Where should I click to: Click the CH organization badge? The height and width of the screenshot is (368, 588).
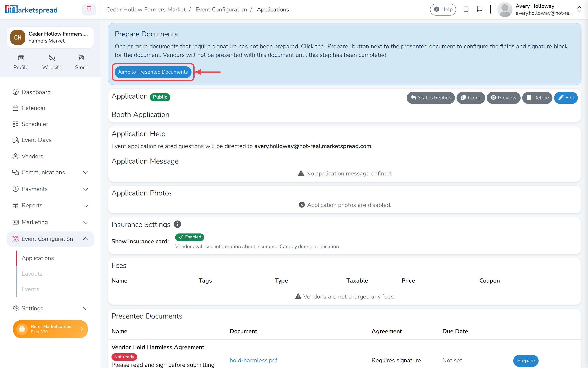(x=18, y=37)
